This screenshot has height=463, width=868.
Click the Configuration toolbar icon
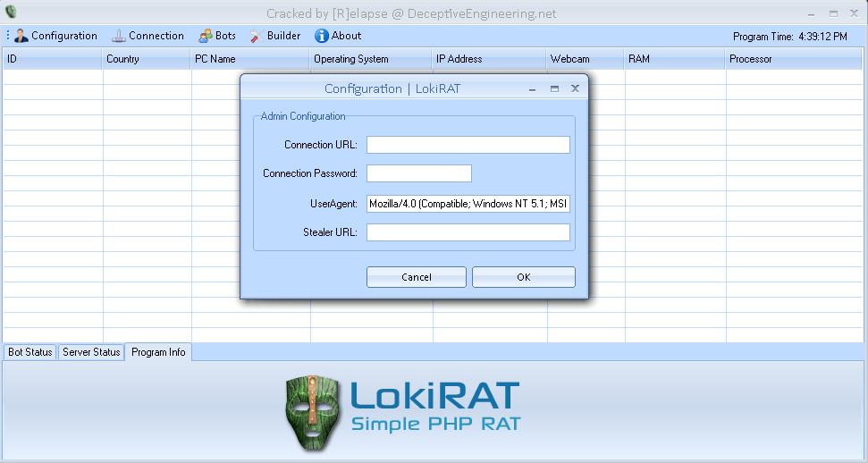(21, 36)
